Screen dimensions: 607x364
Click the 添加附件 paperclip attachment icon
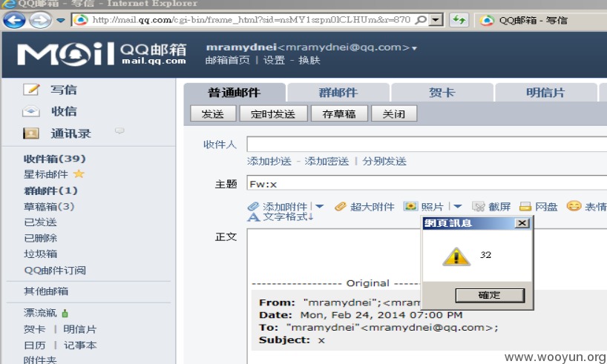pyautogui.click(x=253, y=207)
